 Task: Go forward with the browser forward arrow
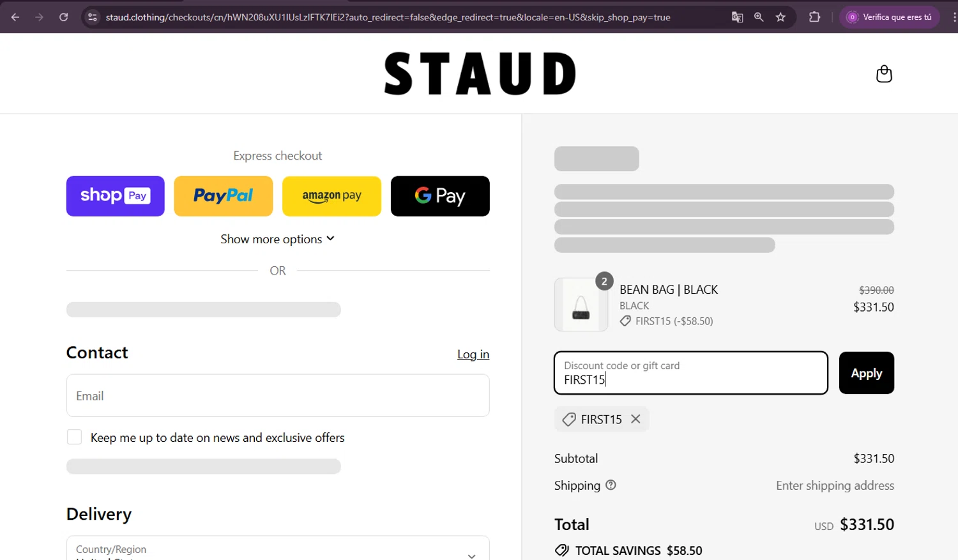40,17
